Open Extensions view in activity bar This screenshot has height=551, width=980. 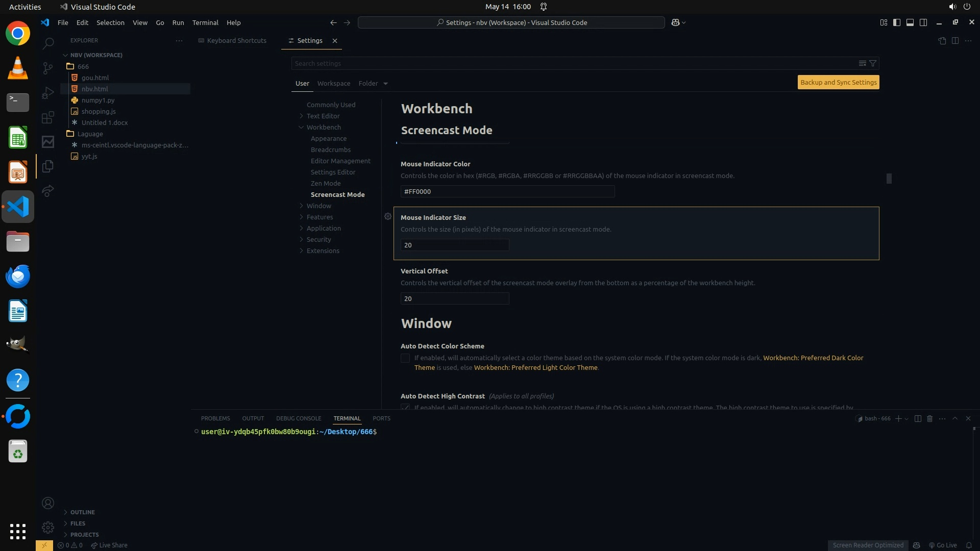(x=48, y=118)
